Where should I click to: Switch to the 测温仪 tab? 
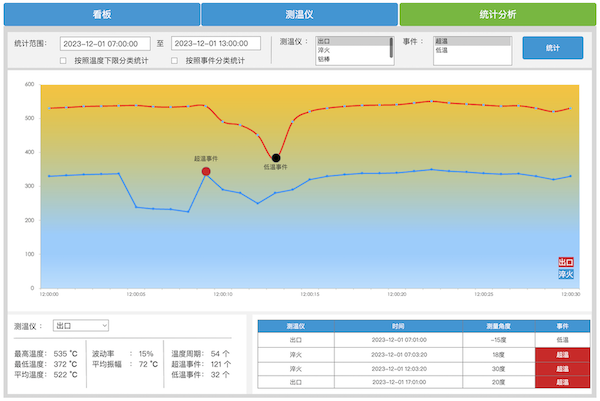[x=299, y=14]
